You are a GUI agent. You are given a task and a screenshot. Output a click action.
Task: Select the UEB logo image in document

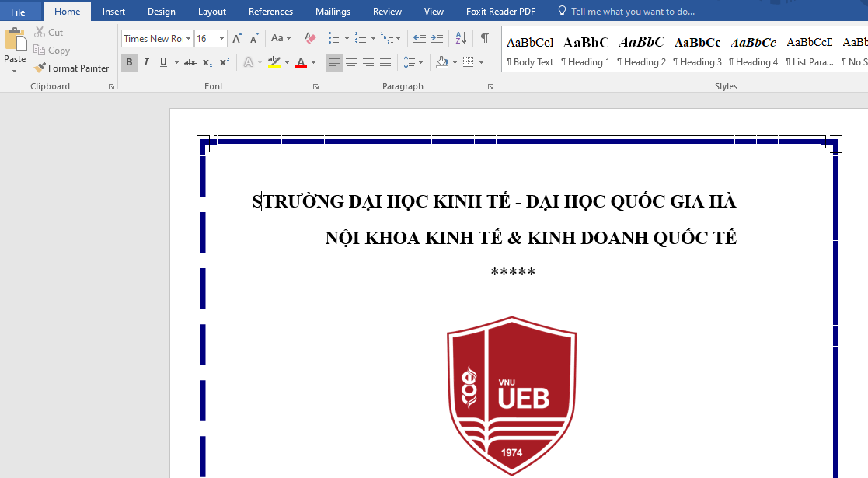click(x=511, y=396)
